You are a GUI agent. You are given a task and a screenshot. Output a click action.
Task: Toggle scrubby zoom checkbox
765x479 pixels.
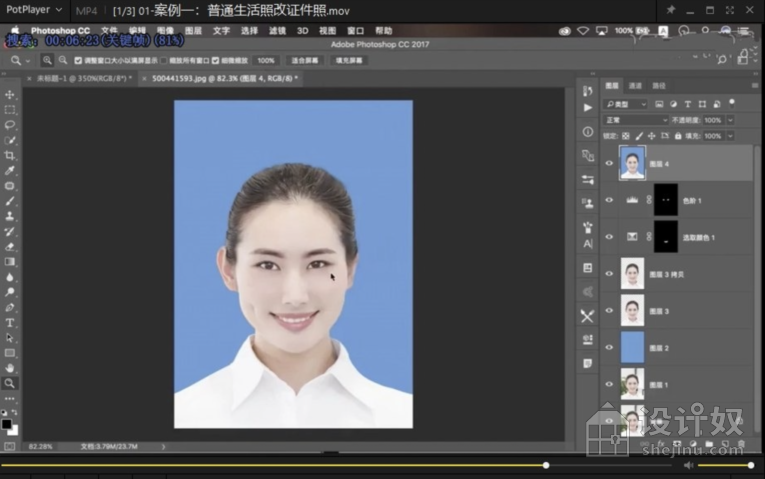point(215,60)
